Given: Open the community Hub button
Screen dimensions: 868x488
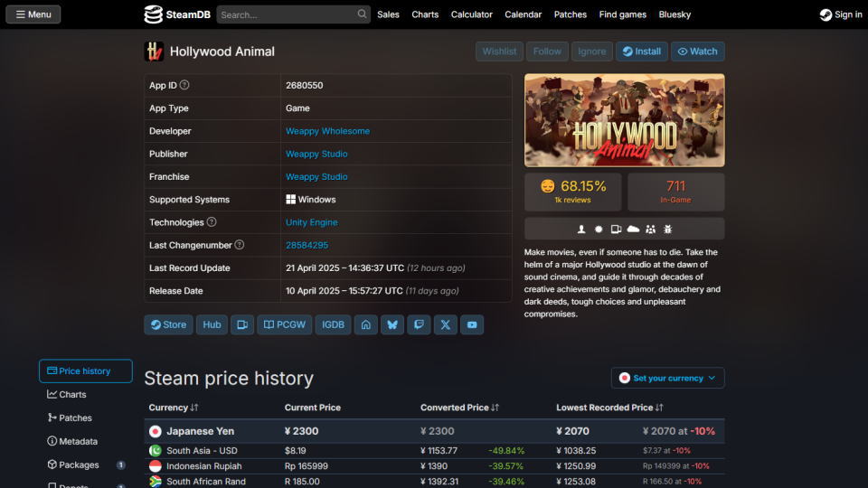Looking at the screenshot, I should pos(212,324).
